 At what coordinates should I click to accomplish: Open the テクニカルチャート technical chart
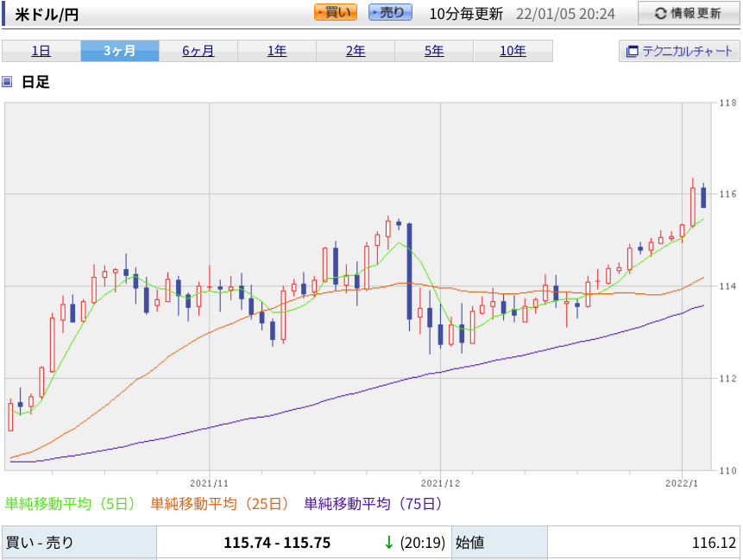pos(679,51)
